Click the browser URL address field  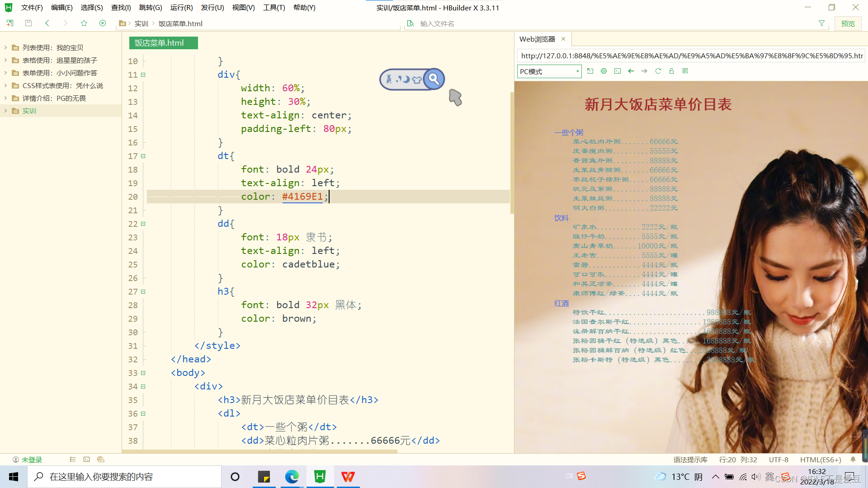[690, 56]
